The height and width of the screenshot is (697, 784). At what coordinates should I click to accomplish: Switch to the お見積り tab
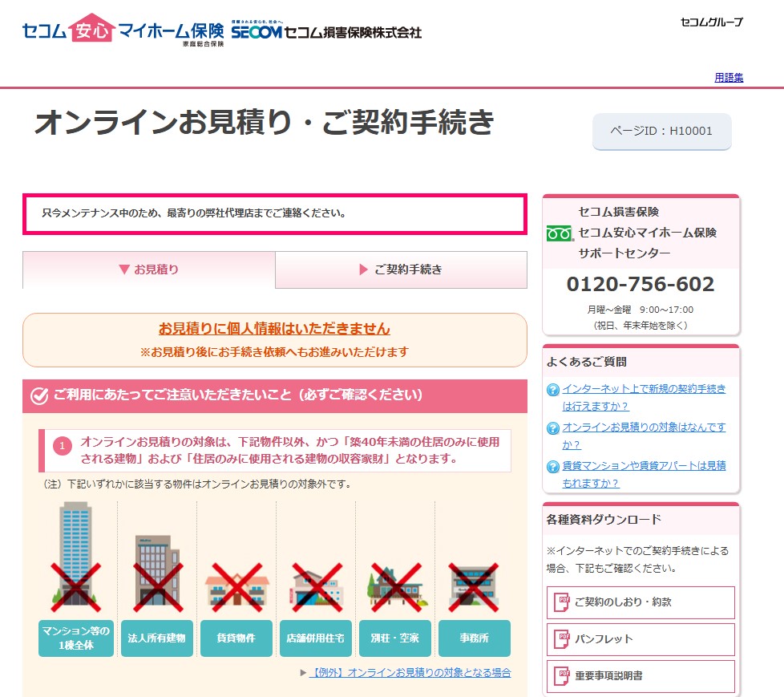point(149,269)
